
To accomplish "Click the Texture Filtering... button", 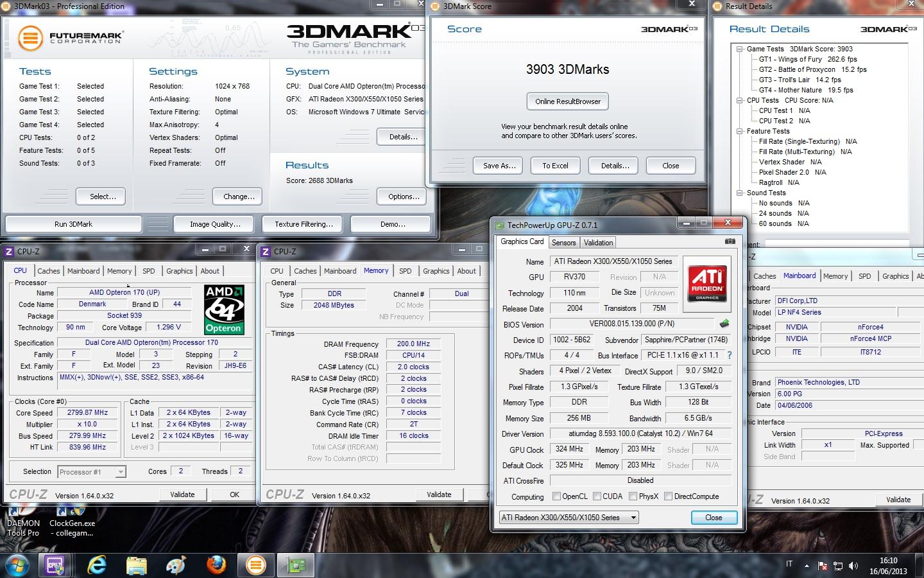I will [x=304, y=224].
